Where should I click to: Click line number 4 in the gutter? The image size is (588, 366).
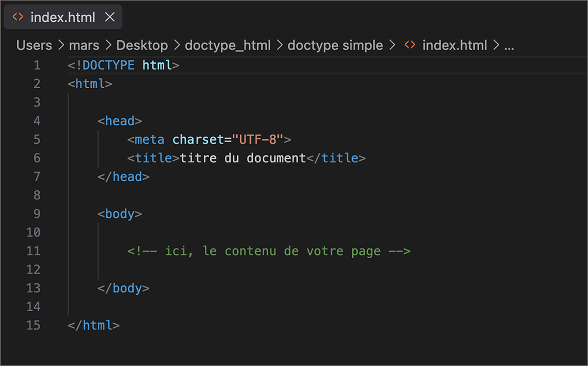pyautogui.click(x=37, y=121)
